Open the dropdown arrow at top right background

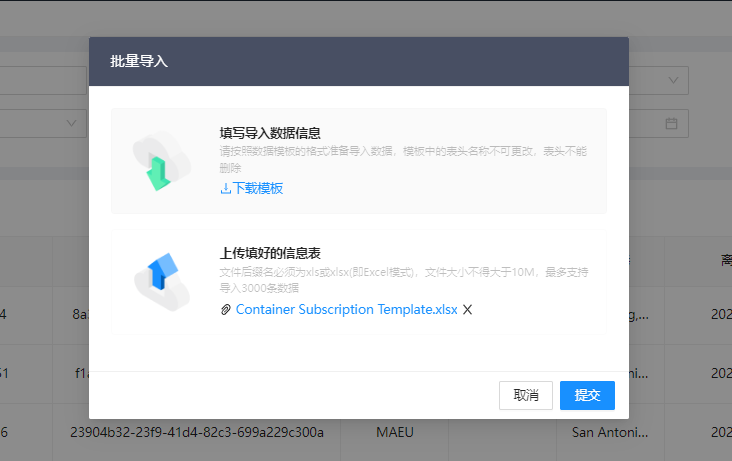(673, 80)
